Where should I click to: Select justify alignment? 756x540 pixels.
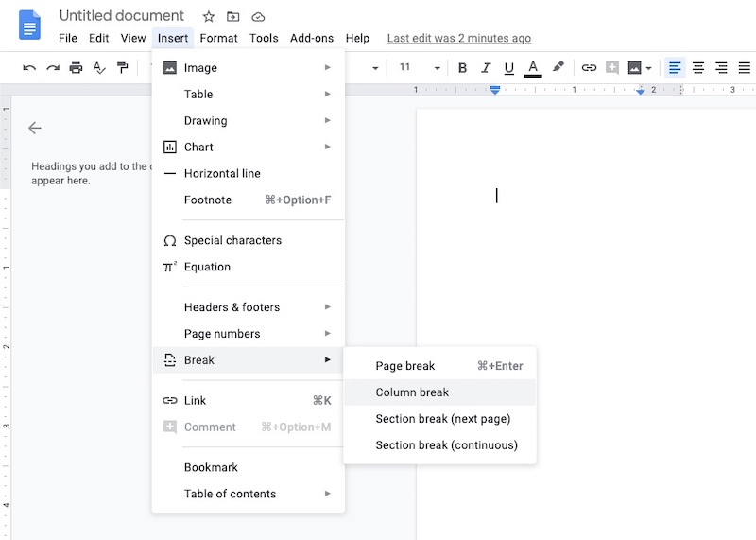coord(744,67)
